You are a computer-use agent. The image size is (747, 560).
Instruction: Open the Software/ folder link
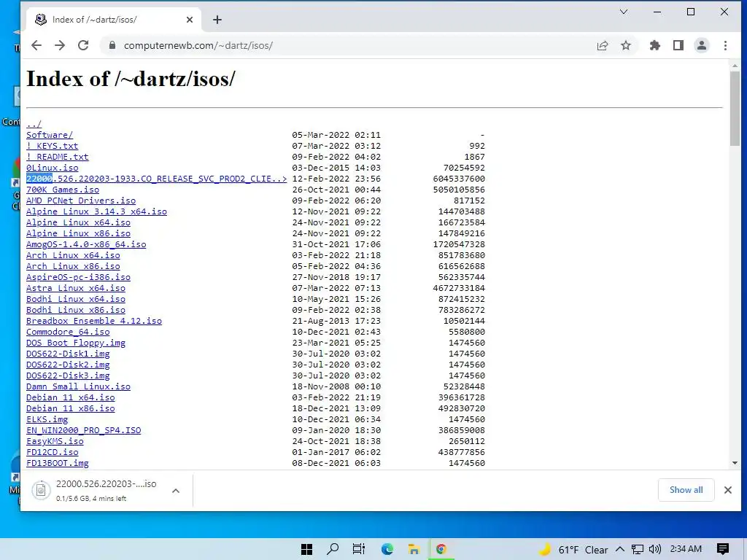point(50,135)
